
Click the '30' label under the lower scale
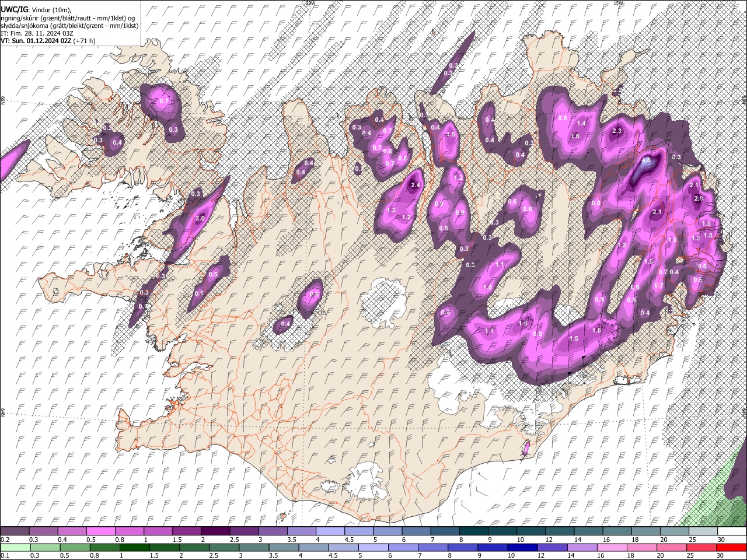tap(721, 555)
